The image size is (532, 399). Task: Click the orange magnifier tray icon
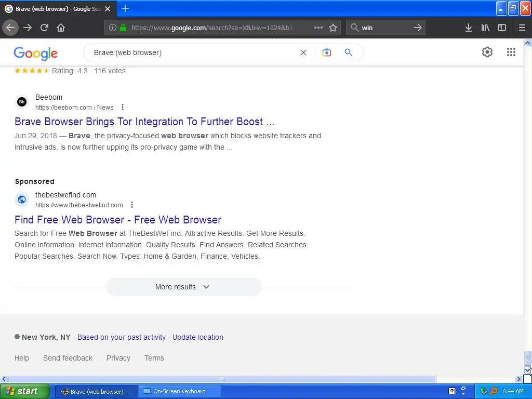(494, 392)
